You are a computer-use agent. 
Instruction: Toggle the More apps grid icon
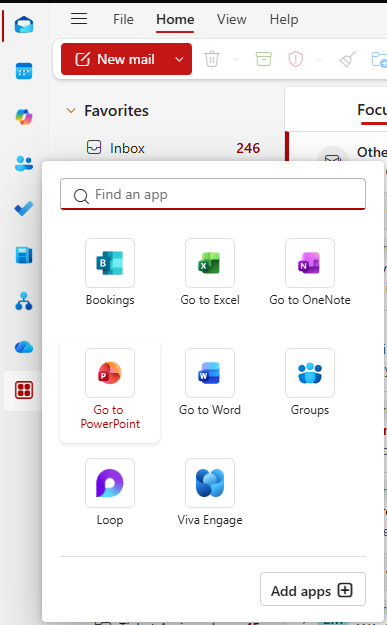pyautogui.click(x=24, y=390)
